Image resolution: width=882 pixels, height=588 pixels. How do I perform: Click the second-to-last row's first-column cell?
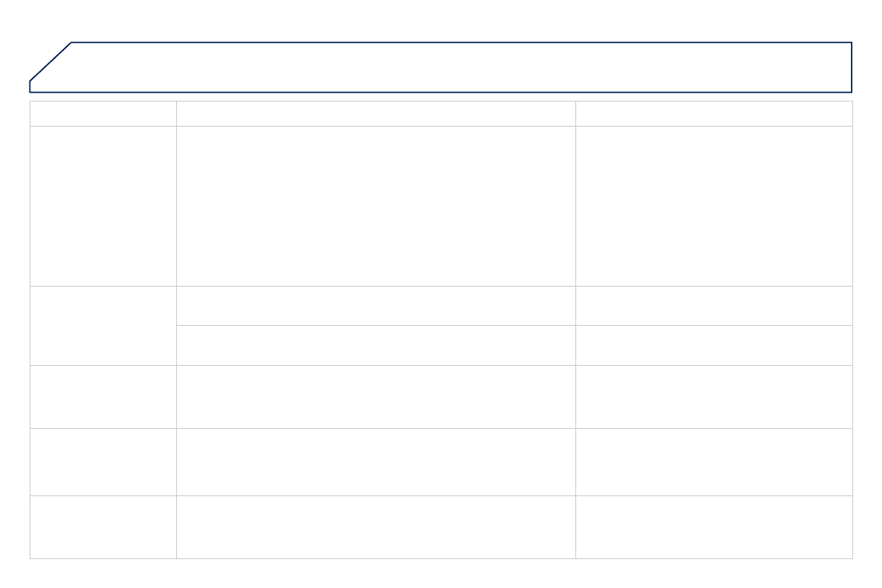coord(103,462)
